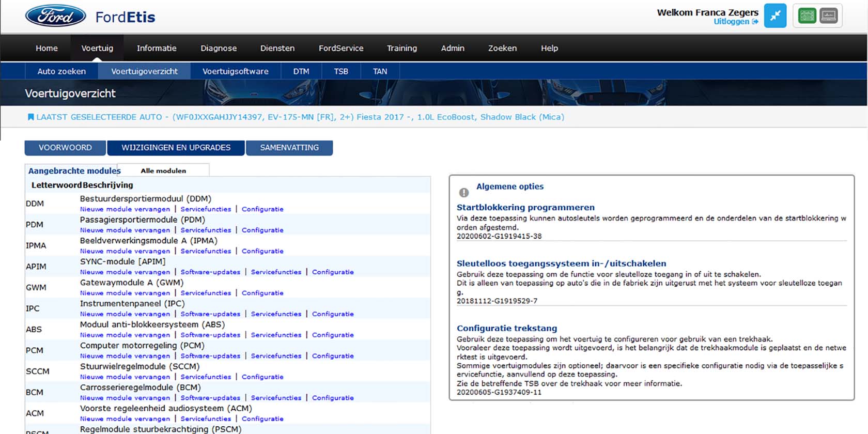Open Servicefuncties for IPMA

point(206,251)
